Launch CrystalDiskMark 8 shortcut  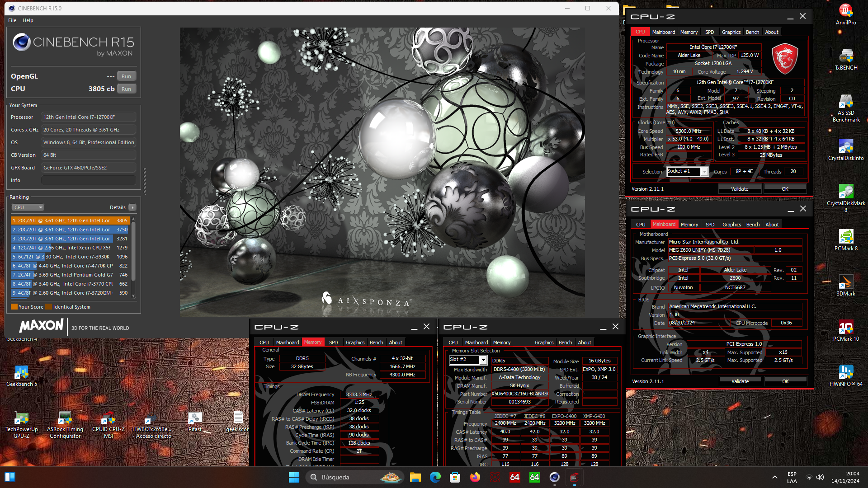[845, 198]
